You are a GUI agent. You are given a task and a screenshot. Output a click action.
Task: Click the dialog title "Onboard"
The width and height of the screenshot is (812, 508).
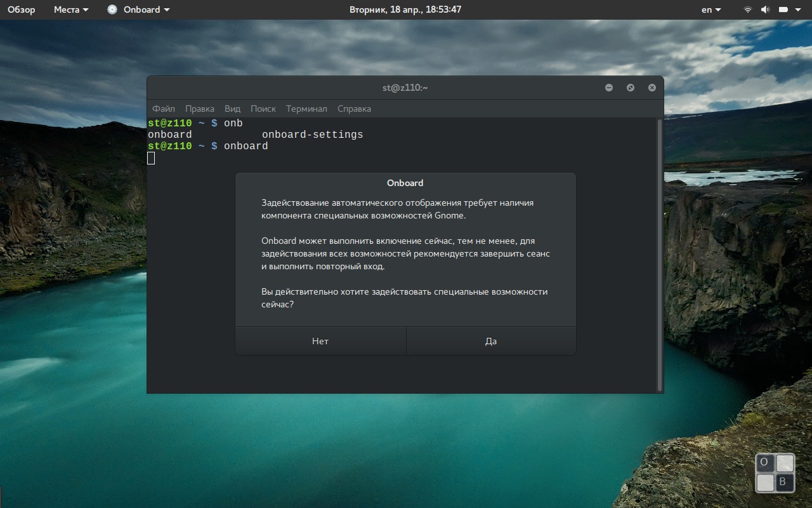point(405,183)
